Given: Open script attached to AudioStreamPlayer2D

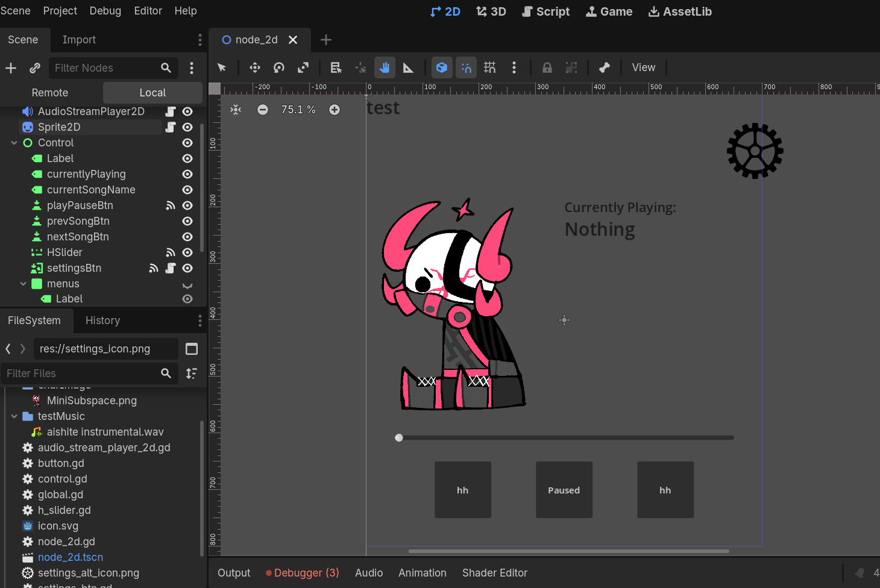Looking at the screenshot, I should tap(171, 111).
